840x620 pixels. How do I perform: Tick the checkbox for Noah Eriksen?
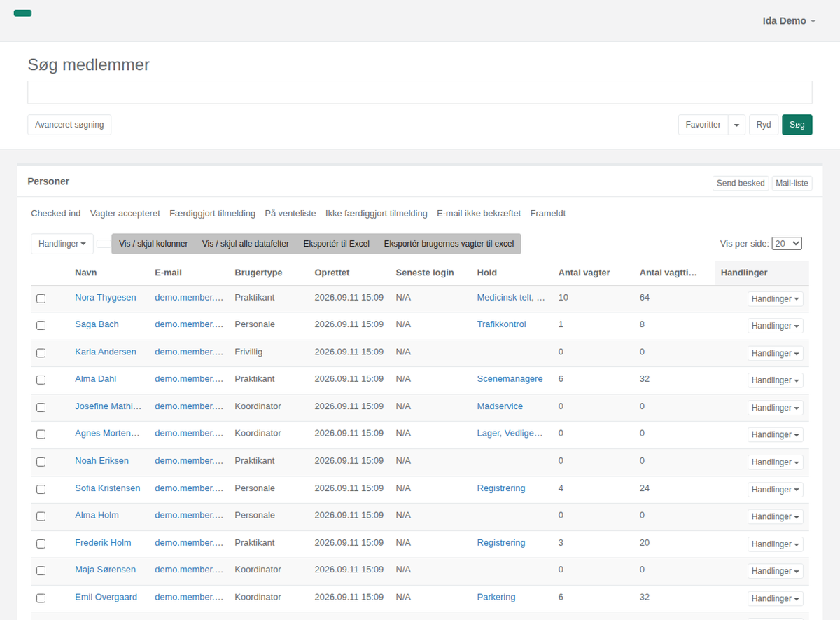[x=41, y=462]
